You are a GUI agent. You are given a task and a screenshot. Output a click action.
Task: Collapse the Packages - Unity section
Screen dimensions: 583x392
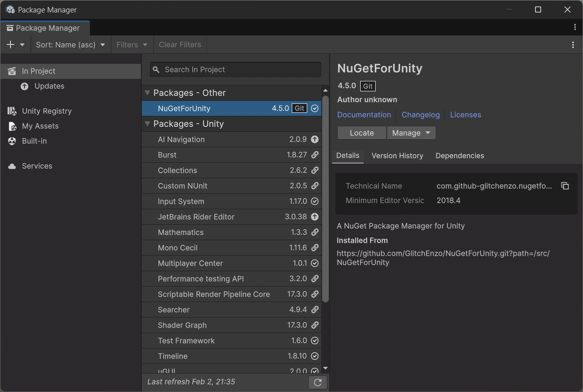pyautogui.click(x=147, y=124)
